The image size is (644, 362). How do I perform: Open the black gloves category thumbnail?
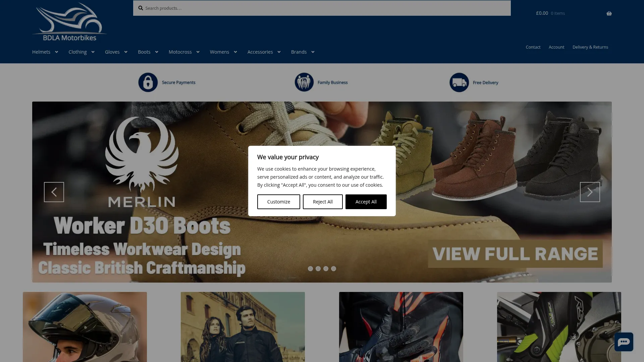[401, 327]
